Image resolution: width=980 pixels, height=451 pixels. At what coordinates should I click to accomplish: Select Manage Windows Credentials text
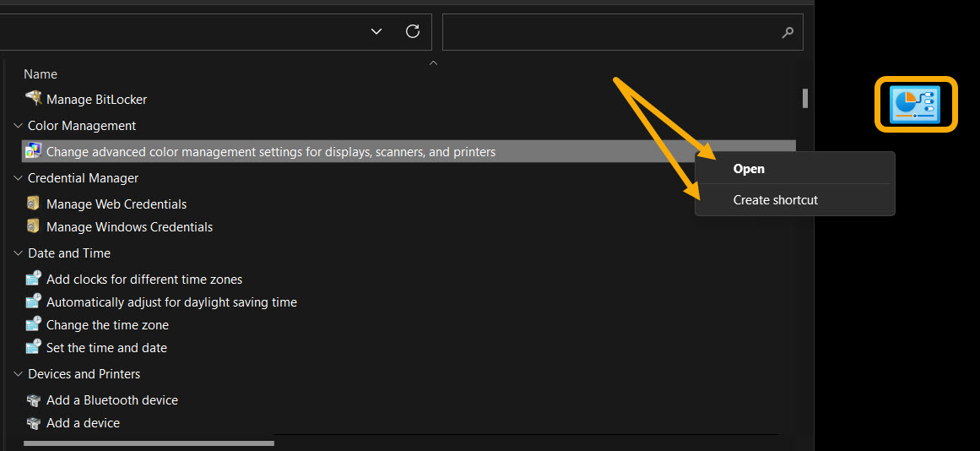point(129,227)
